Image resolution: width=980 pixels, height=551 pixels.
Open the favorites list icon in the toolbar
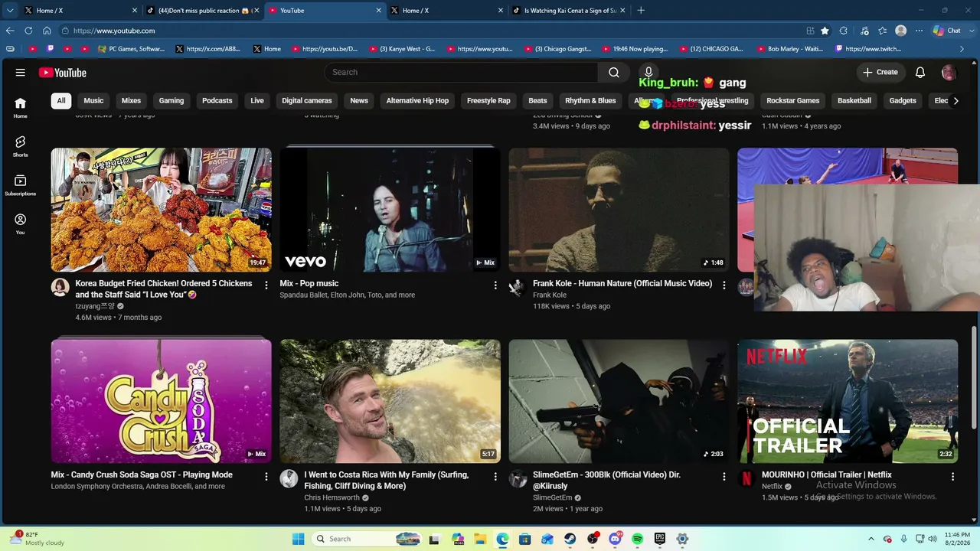[x=883, y=31]
